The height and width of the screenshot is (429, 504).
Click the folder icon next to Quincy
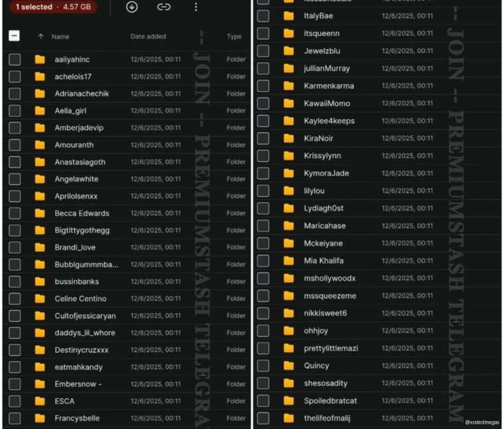tap(289, 366)
